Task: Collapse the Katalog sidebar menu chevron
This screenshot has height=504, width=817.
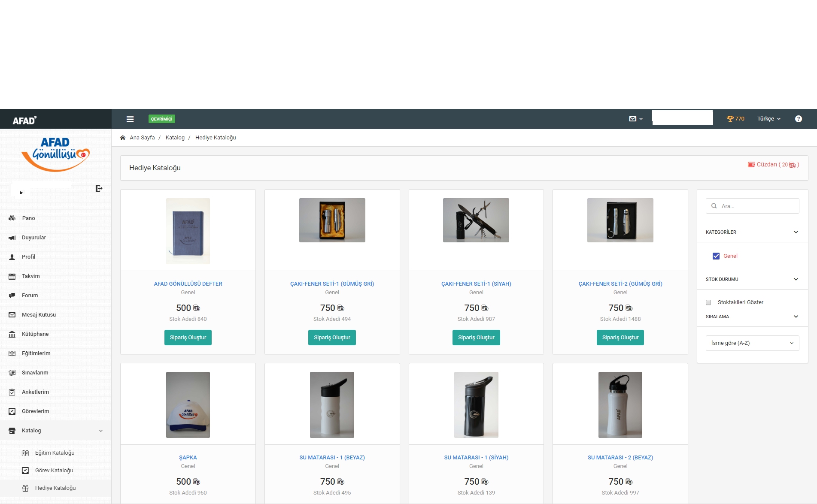Action: pyautogui.click(x=101, y=431)
